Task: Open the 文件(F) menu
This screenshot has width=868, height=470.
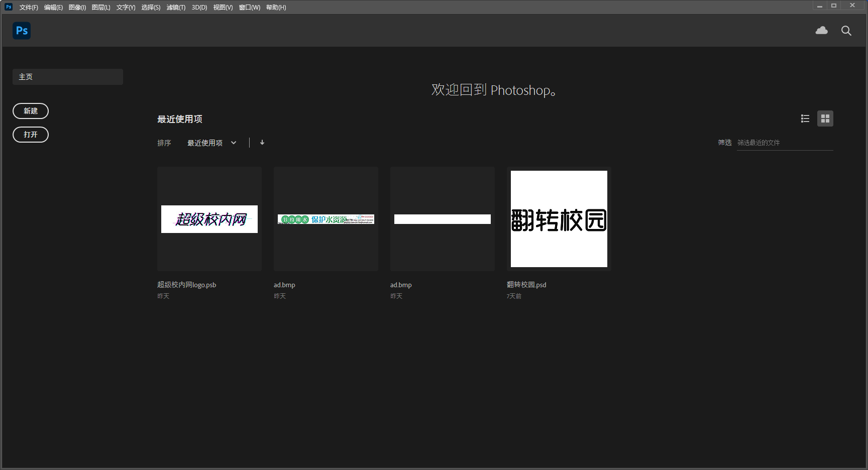Action: 29,8
